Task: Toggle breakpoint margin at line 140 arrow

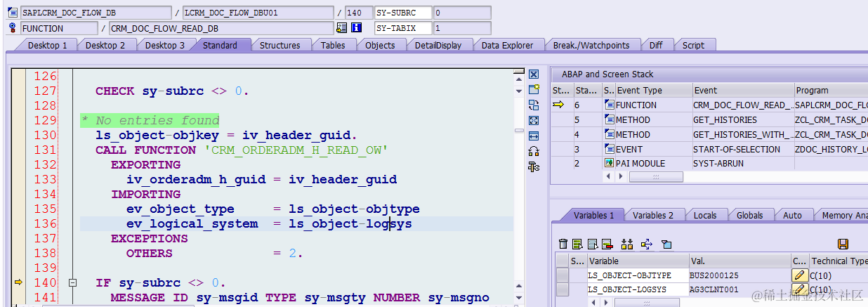Action: point(18,282)
